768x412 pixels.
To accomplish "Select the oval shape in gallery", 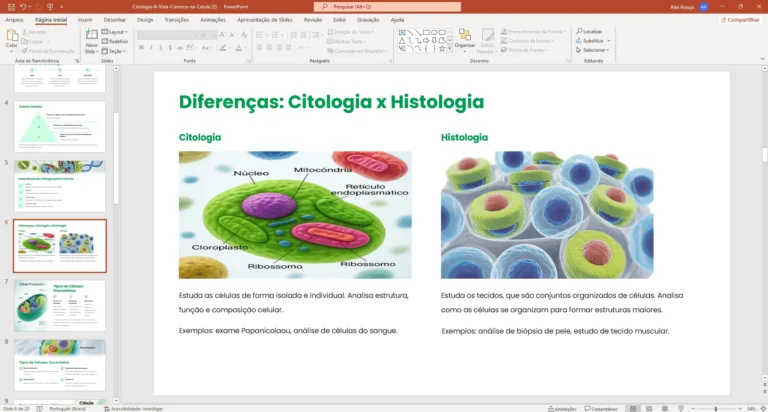I will click(x=434, y=32).
